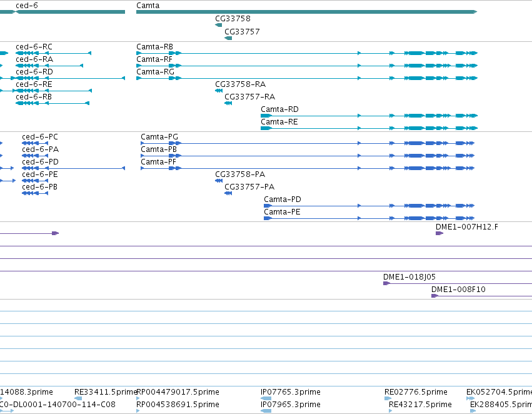
Task: Select protein ced-6-PB
Action: click(x=39, y=187)
